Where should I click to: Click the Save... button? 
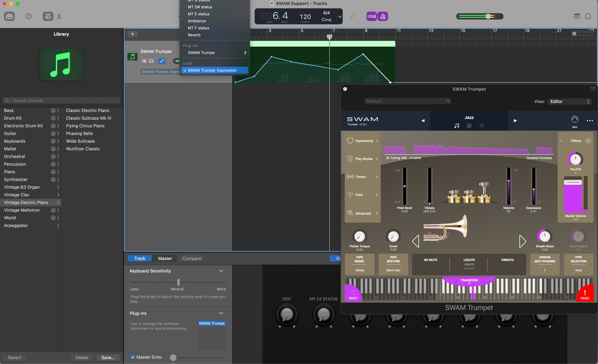tap(108, 357)
